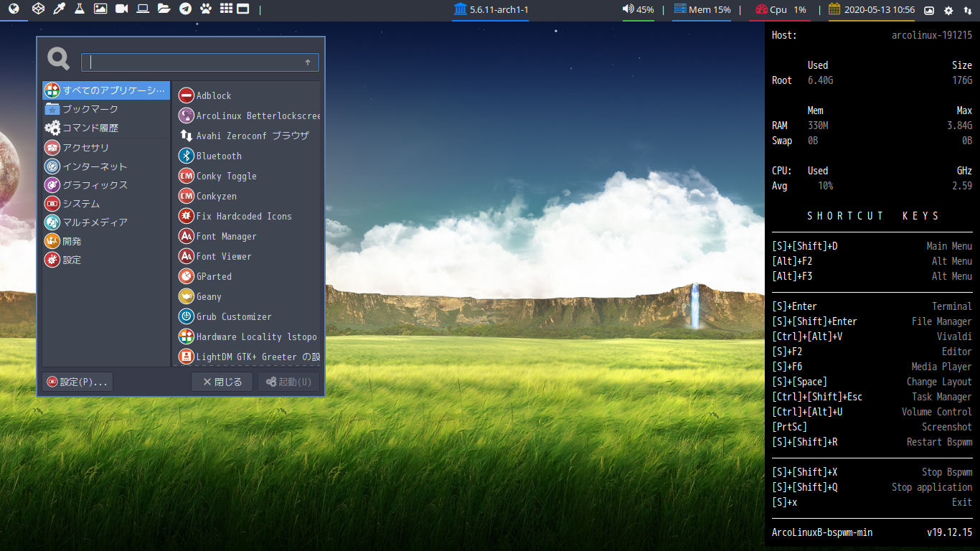Expand the システム category in the sidebar
The height and width of the screenshot is (551, 980).
pyautogui.click(x=81, y=204)
